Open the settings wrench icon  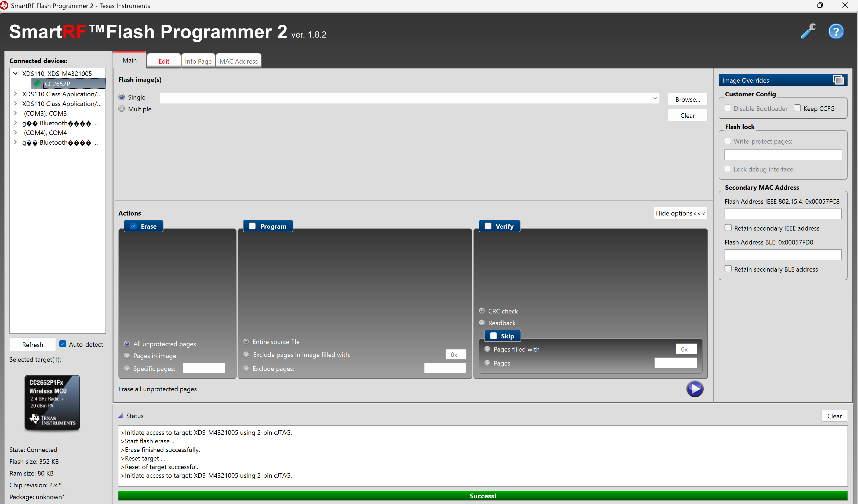tap(808, 31)
